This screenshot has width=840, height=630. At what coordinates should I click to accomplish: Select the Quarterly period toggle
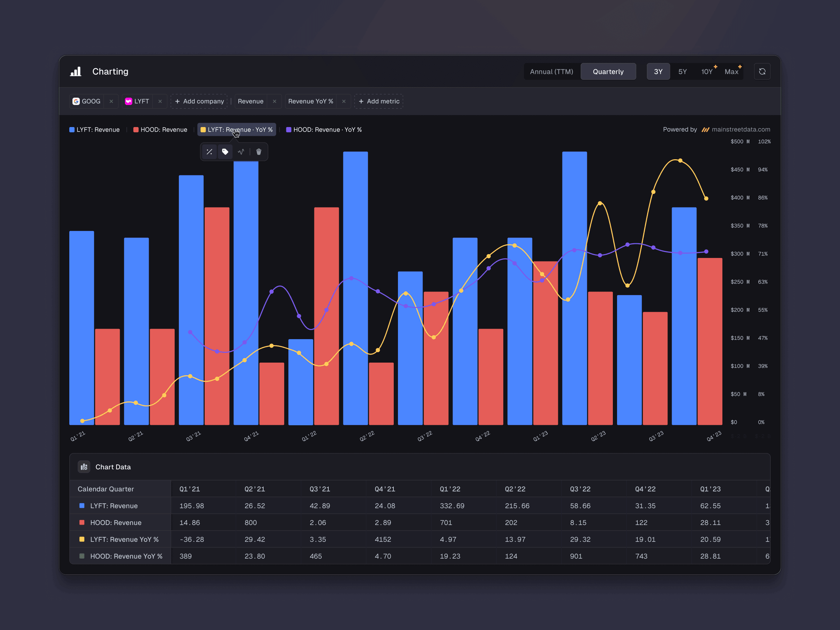608,71
